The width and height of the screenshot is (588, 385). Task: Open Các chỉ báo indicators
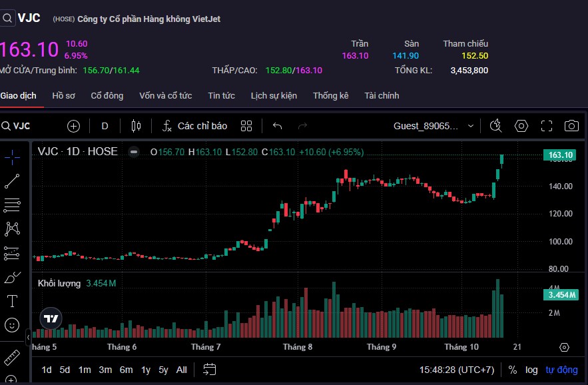tap(194, 126)
